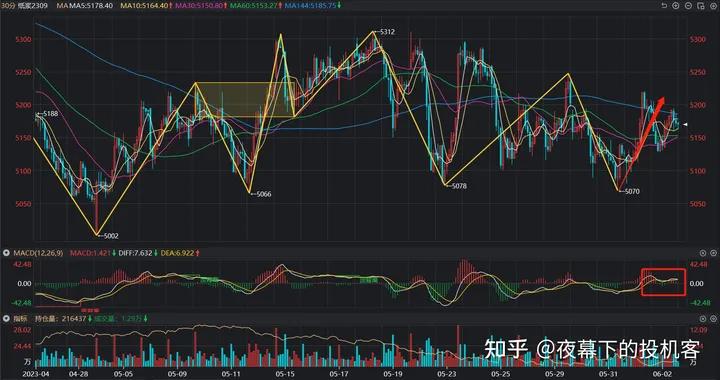Click the DEA:6.922 value
Image resolution: width=720 pixels, height=380 pixels.
point(177,253)
